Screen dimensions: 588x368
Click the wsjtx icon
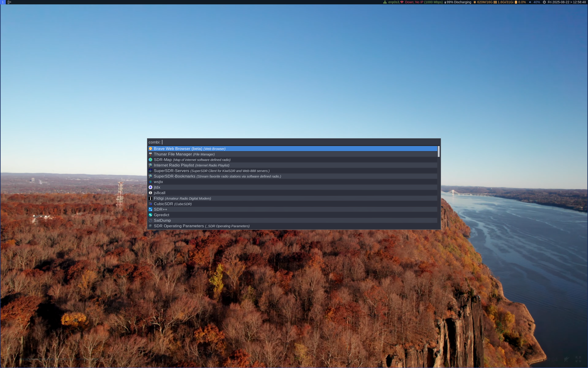click(x=150, y=182)
